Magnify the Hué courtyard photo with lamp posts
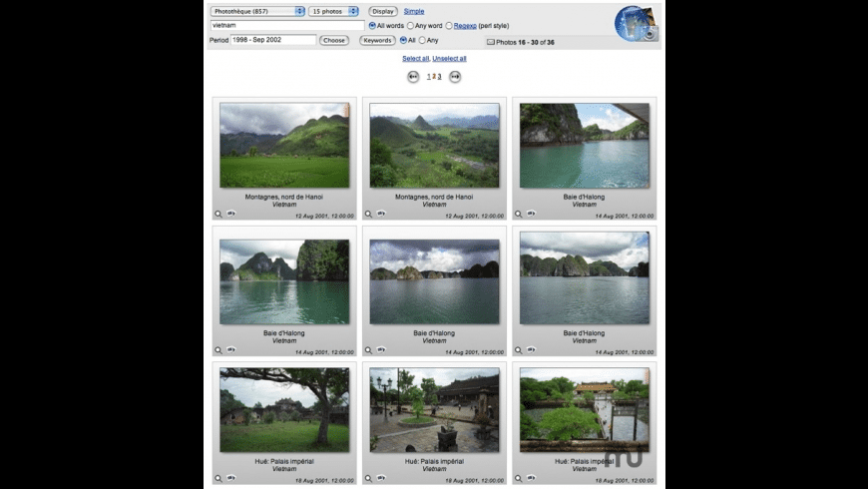 368,478
